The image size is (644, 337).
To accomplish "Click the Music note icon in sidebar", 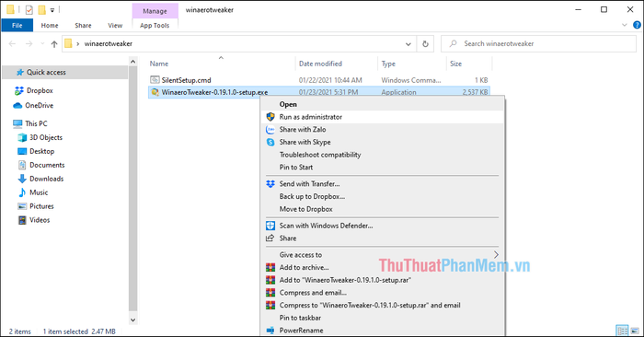I will pos(22,192).
